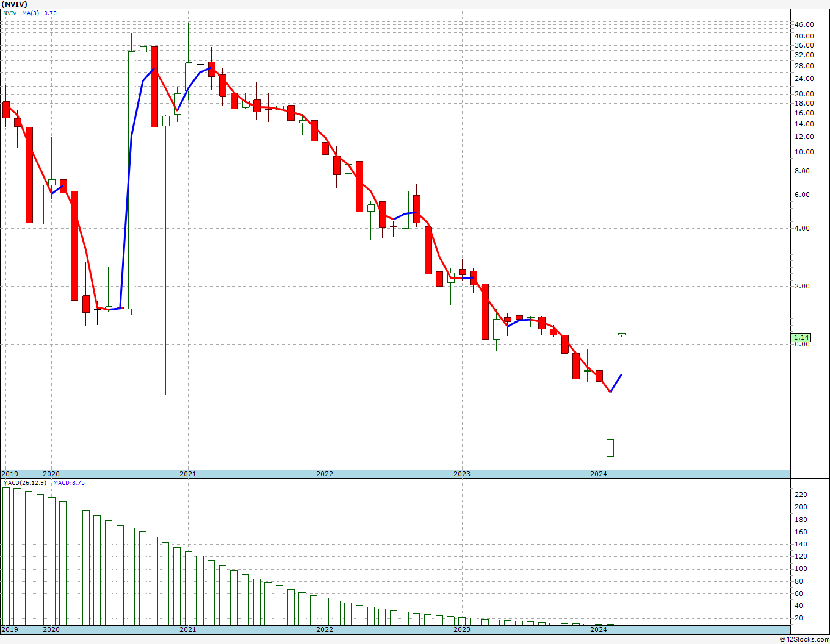This screenshot has width=830, height=644.
Task: Select the 160 MACD axis label
Action: [801, 532]
